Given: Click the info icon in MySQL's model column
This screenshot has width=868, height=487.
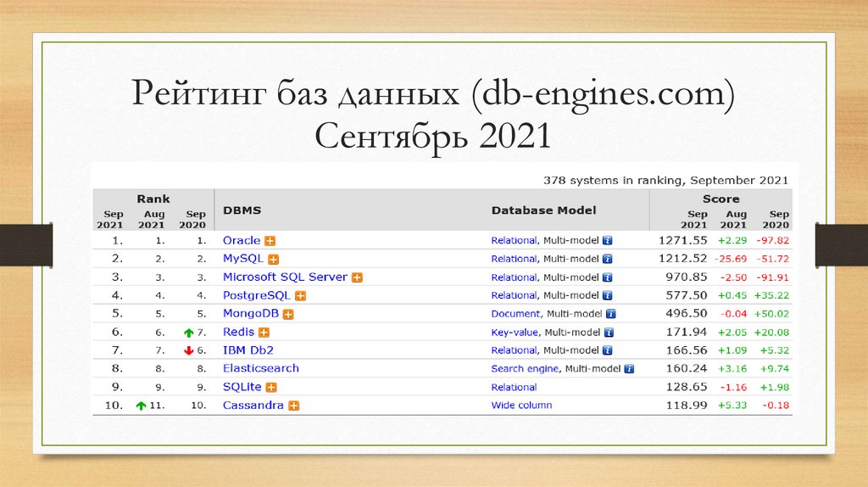Looking at the screenshot, I should [x=607, y=259].
